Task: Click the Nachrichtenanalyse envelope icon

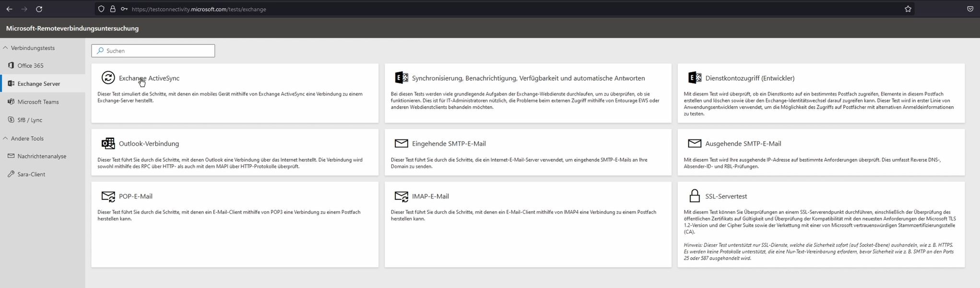Action: click(x=11, y=156)
